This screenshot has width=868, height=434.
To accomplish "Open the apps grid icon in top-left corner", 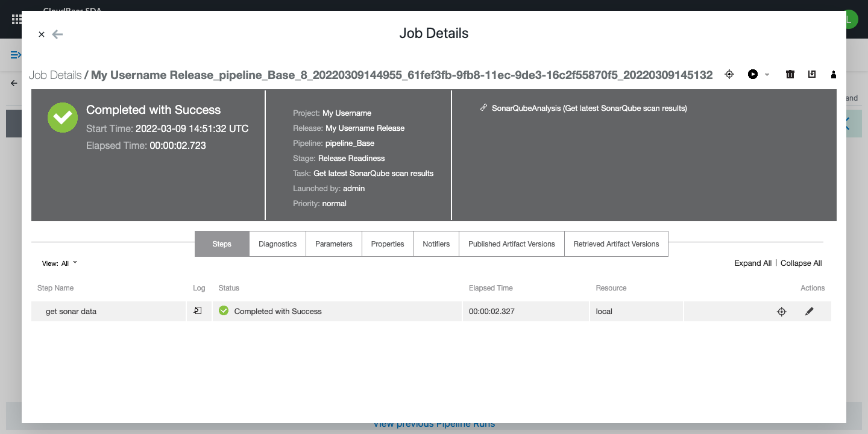I will [16, 20].
